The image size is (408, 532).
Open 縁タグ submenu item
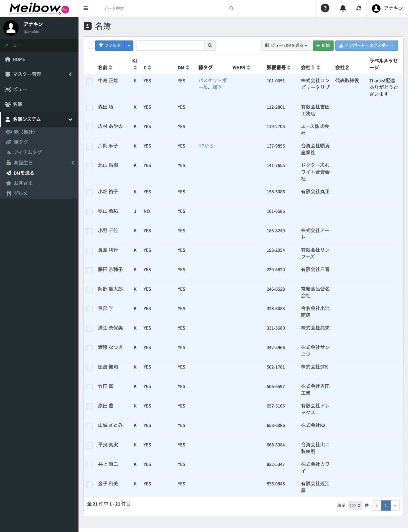coord(39,142)
